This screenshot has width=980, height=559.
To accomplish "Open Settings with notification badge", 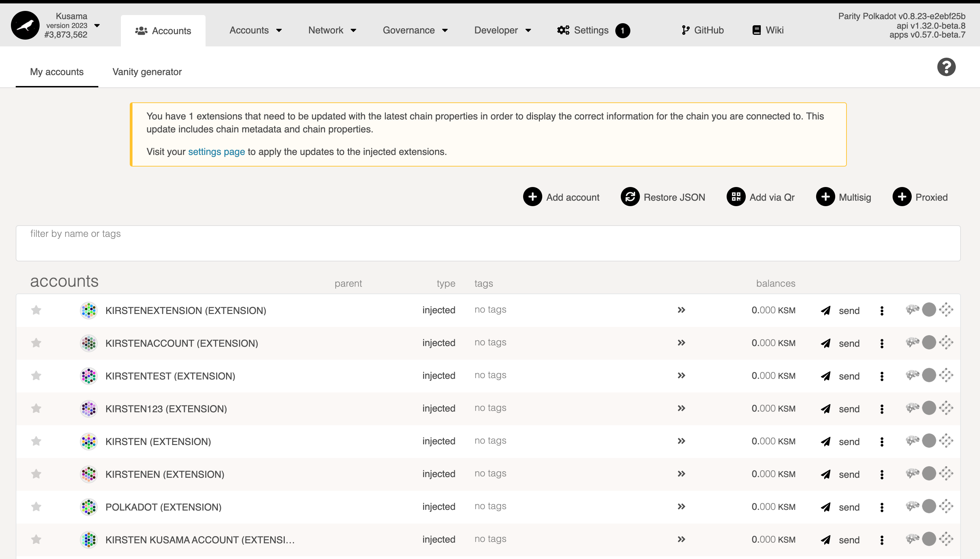I will 593,30.
